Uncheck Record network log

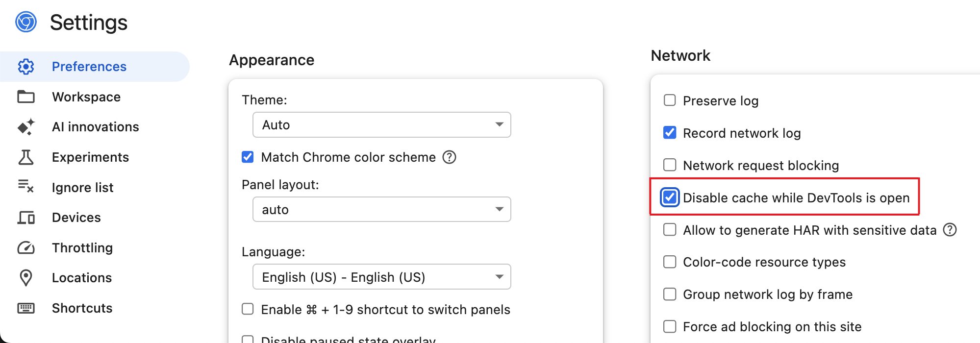[x=670, y=133]
